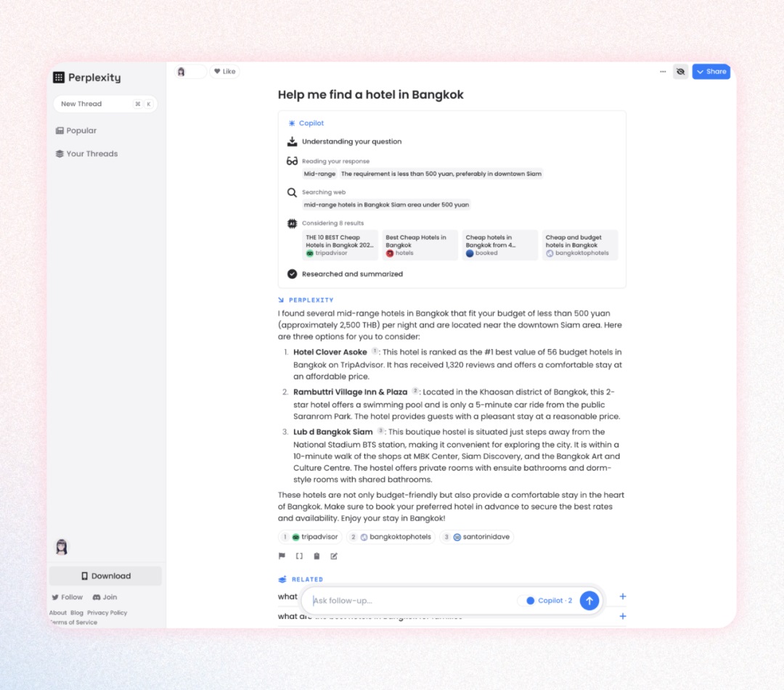Toggle thread visibility with the crossed-eye icon
Screen dimensions: 784x690
pos(680,72)
